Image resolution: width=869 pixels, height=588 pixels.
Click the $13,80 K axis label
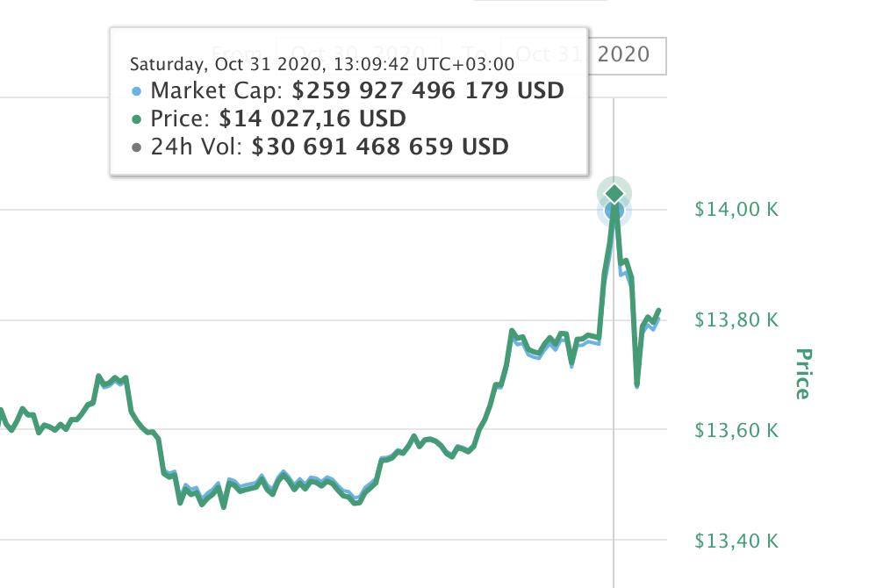tap(736, 320)
